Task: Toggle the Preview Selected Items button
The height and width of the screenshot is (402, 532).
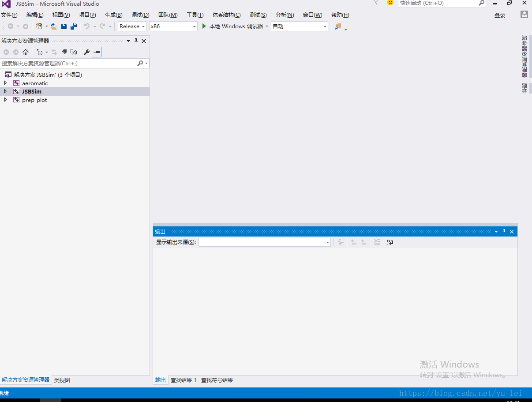Action: (x=97, y=52)
